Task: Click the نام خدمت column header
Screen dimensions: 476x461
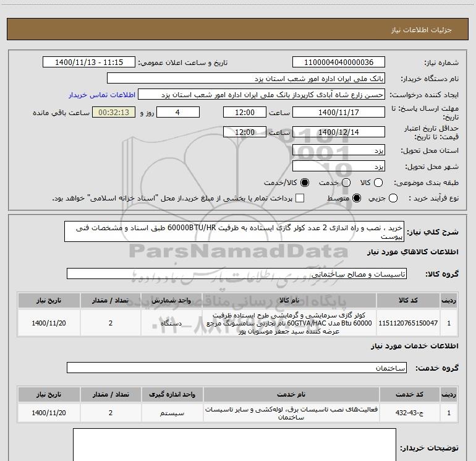Action: (x=291, y=394)
